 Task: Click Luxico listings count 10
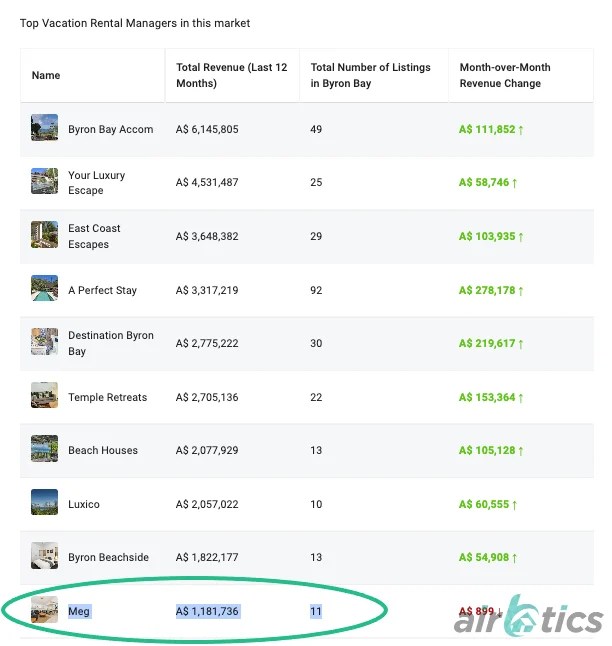[316, 504]
